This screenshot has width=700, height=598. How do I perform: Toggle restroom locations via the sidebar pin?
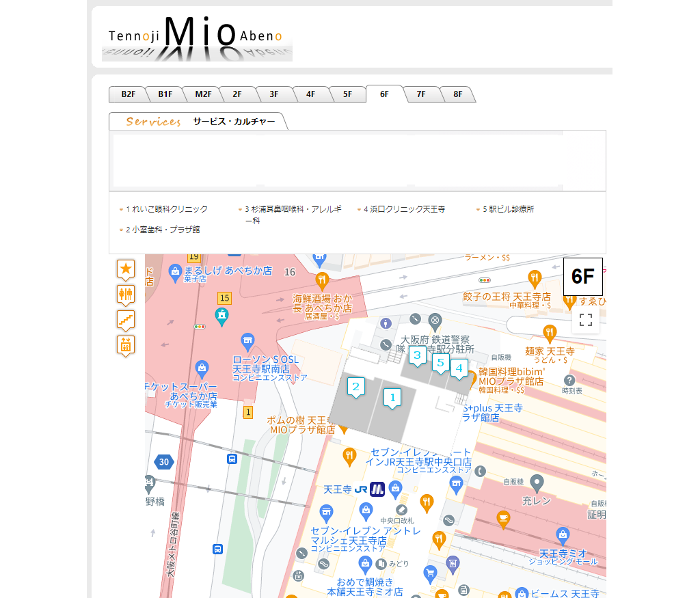125,294
